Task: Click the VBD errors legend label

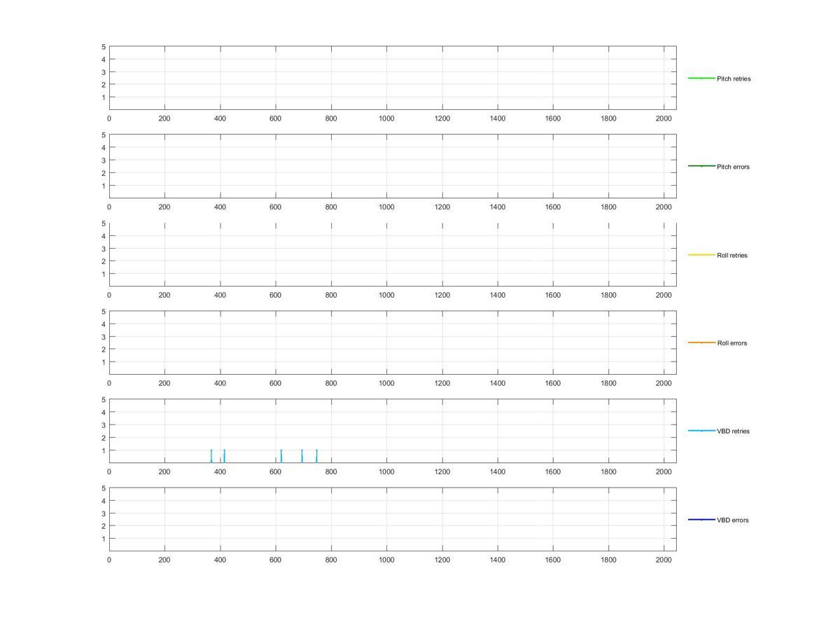Action: coord(733,520)
